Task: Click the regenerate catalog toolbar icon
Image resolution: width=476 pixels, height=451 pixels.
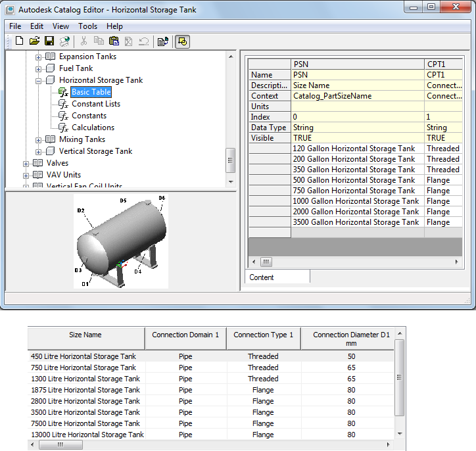Action: coord(64,41)
